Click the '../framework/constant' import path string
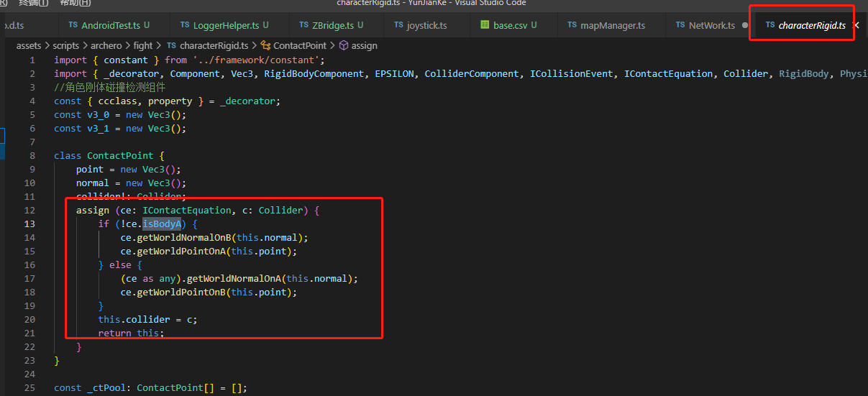The image size is (868, 396). (258, 60)
